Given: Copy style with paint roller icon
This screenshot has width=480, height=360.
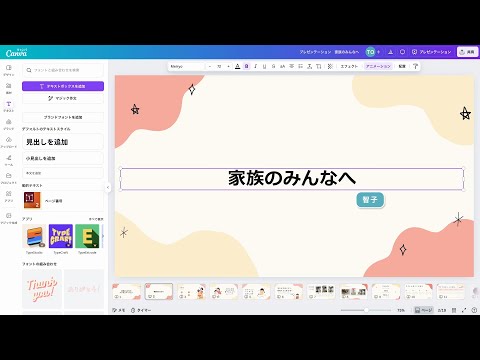Looking at the screenshot, I should tap(415, 66).
